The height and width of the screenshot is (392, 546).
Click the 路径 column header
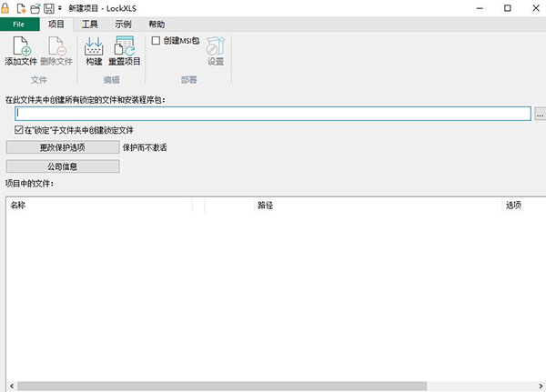click(378, 205)
